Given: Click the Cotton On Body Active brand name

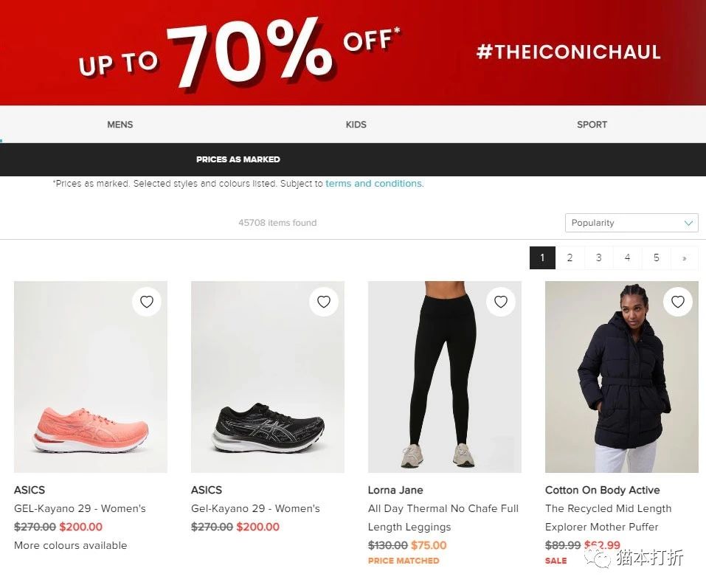Looking at the screenshot, I should point(603,490).
